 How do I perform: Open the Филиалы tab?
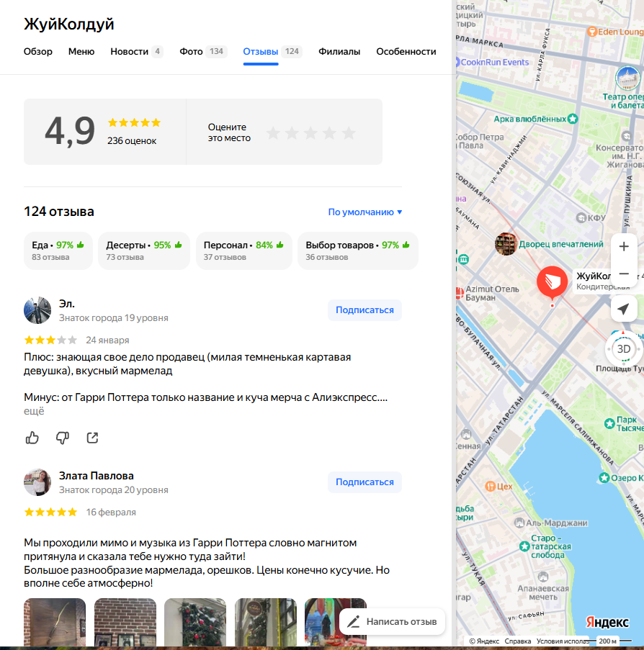click(339, 51)
